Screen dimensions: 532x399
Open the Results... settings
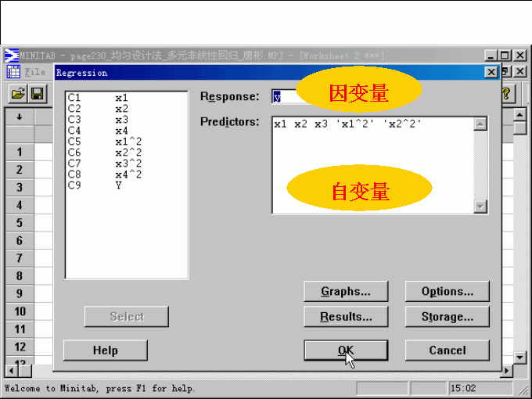pyautogui.click(x=346, y=317)
